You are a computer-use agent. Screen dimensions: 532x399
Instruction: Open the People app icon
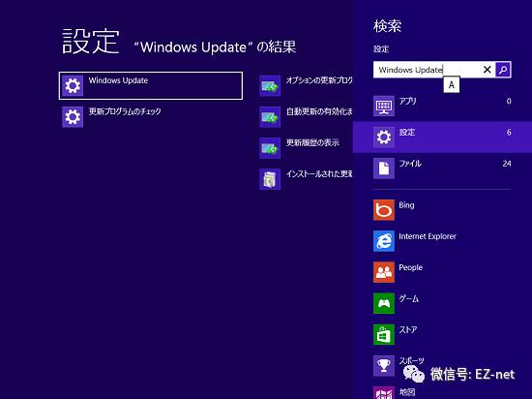384,272
